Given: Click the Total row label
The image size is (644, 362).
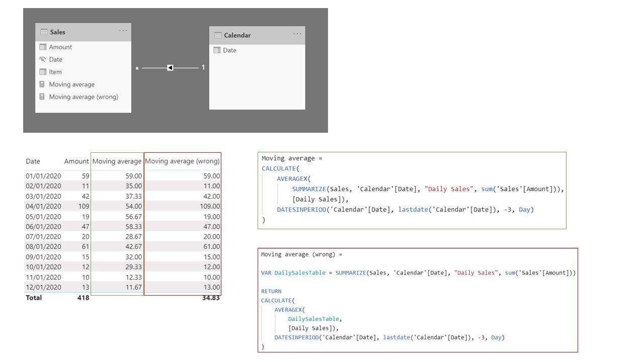Looking at the screenshot, I should (x=34, y=298).
